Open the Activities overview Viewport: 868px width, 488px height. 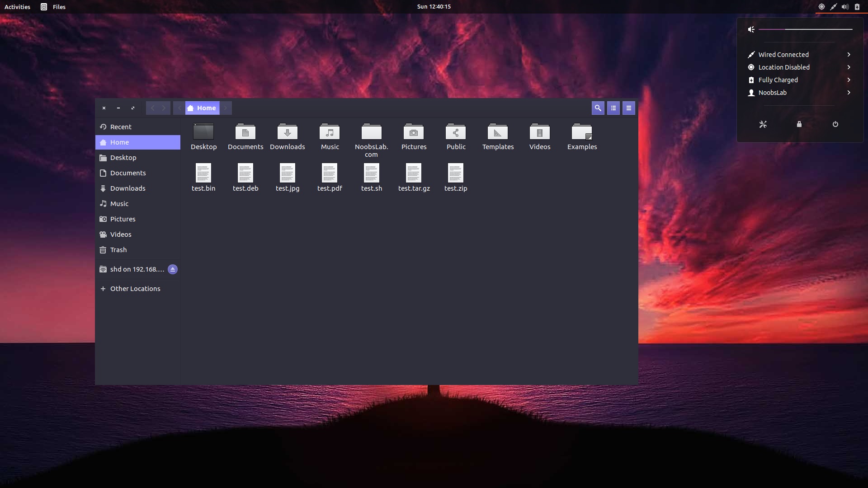coord(17,7)
